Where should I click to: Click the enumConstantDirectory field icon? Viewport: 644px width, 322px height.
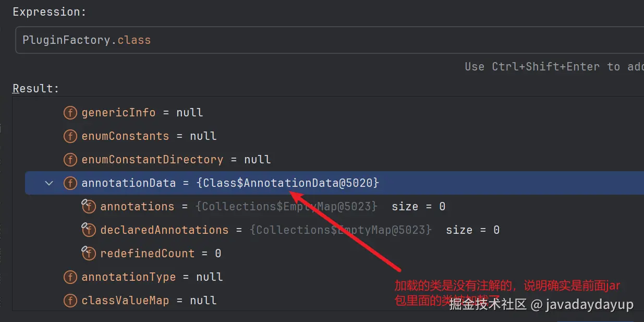coord(70,160)
